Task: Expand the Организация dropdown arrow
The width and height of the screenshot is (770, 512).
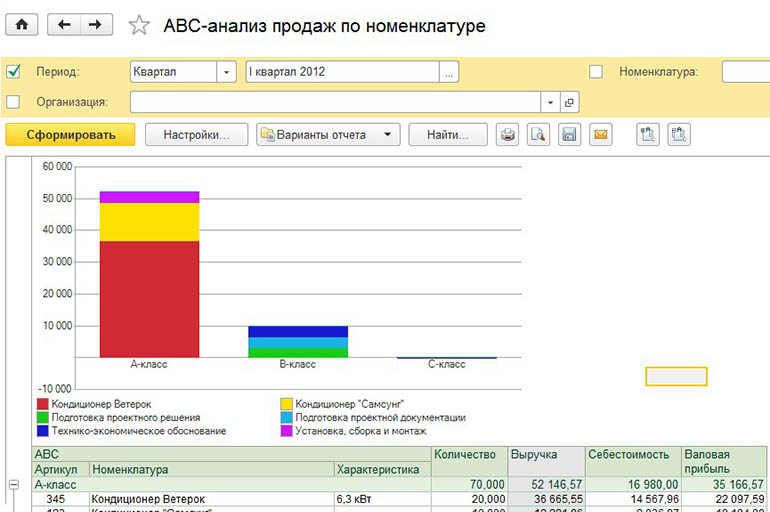Action: [x=549, y=102]
